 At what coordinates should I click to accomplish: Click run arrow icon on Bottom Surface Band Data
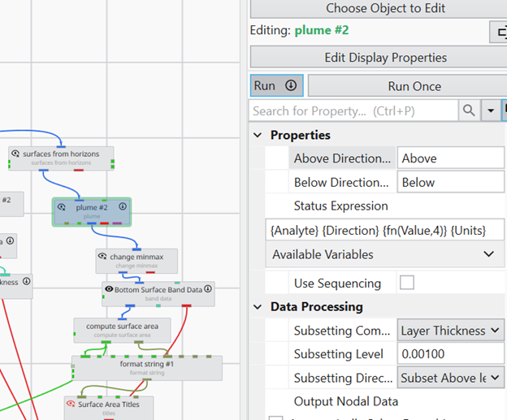208,288
